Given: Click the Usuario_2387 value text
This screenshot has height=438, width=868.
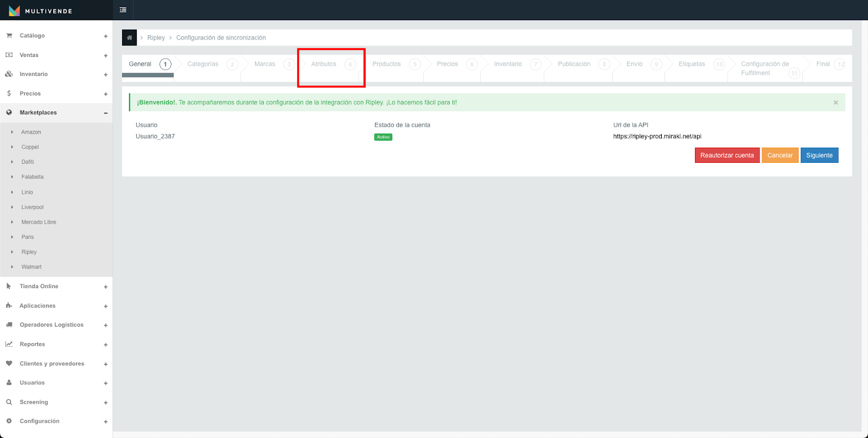Looking at the screenshot, I should coord(155,137).
